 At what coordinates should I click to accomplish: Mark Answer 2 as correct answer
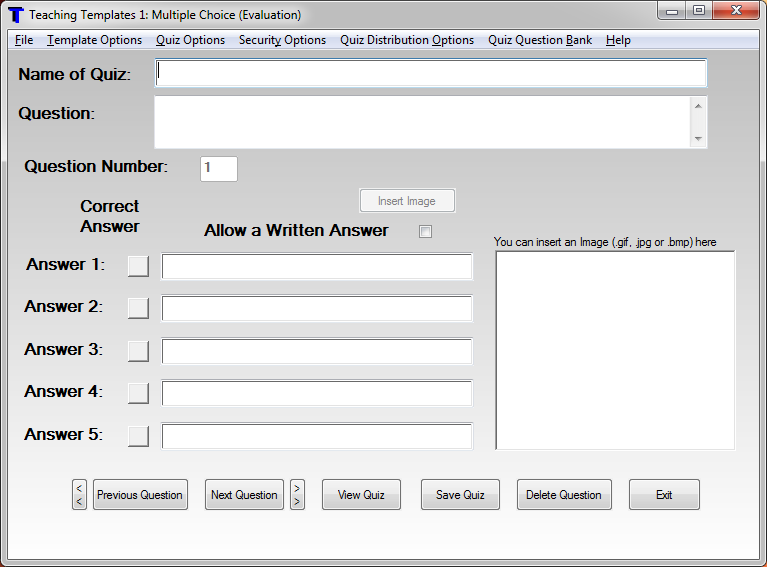click(x=138, y=308)
